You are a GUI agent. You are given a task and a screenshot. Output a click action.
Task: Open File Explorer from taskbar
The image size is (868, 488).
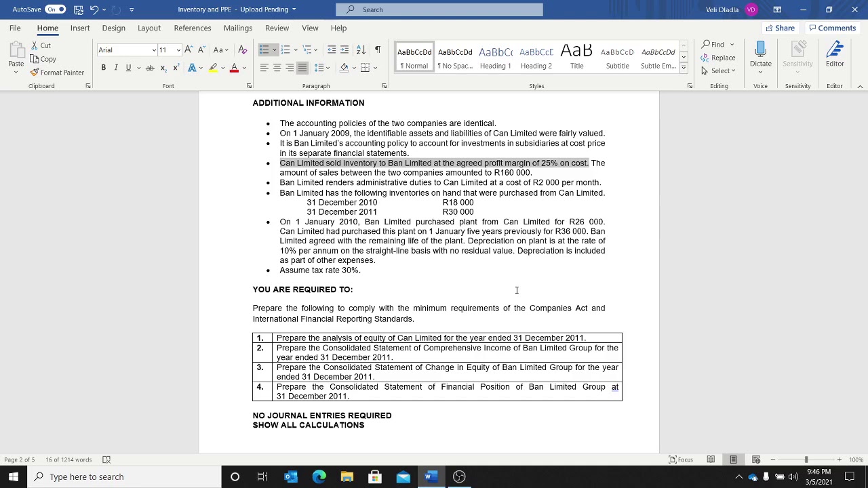coord(347,476)
